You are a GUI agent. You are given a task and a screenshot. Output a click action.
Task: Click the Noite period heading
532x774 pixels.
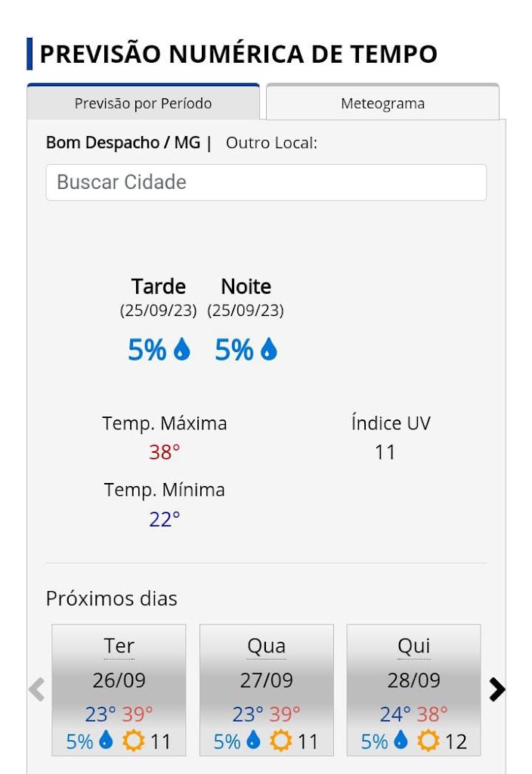(x=246, y=286)
